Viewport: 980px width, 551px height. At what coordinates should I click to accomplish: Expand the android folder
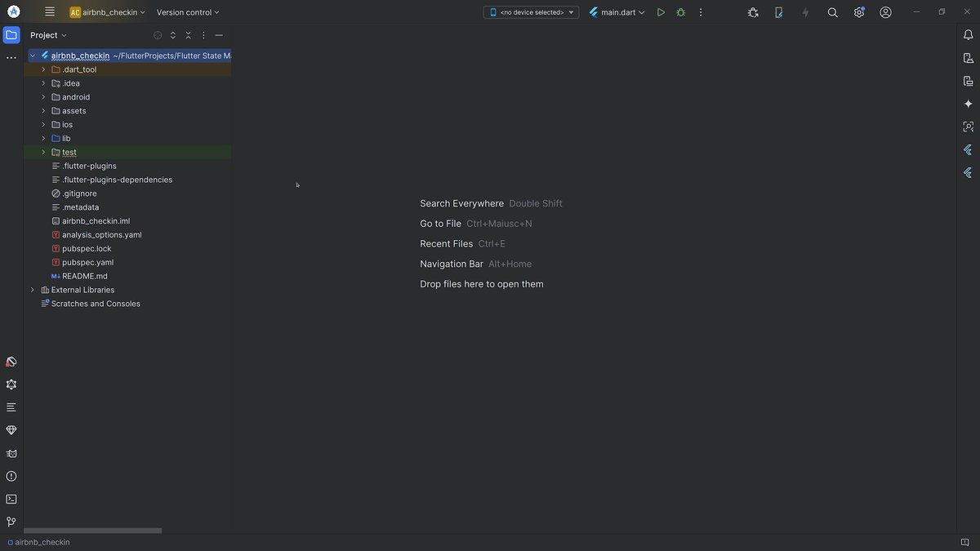(43, 97)
